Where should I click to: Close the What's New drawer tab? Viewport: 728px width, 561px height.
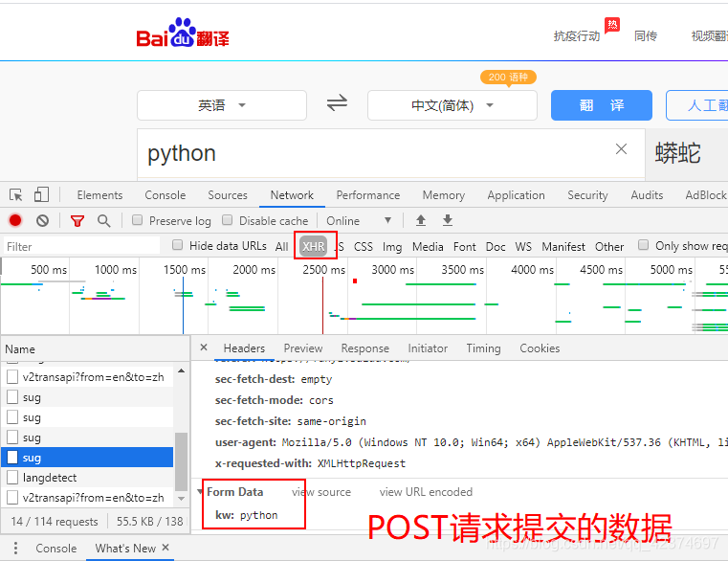click(x=165, y=548)
